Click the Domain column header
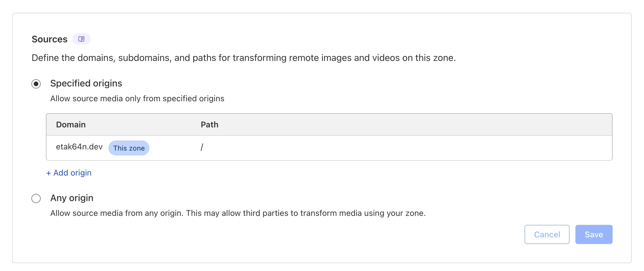The width and height of the screenshot is (644, 271). click(x=71, y=124)
